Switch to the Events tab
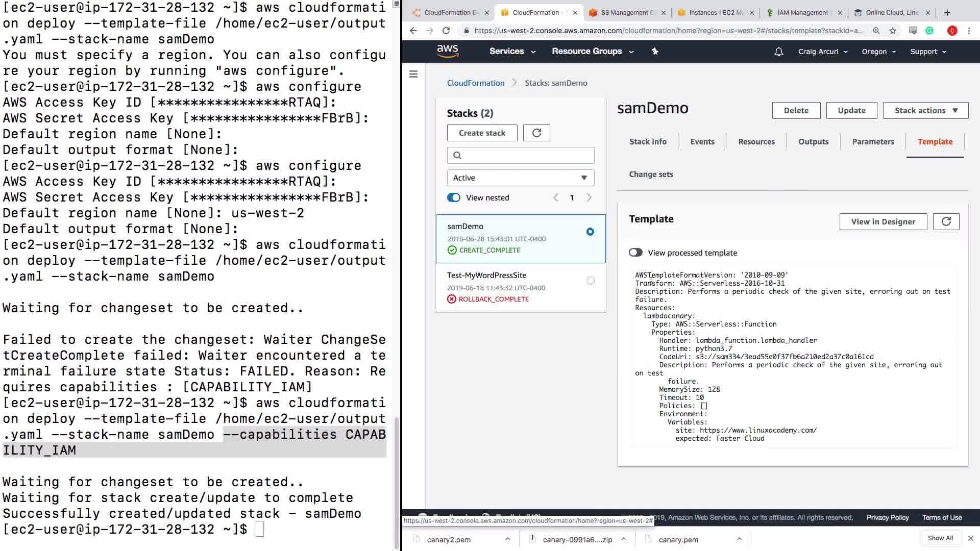Viewport: 980px width, 551px height. tap(702, 141)
